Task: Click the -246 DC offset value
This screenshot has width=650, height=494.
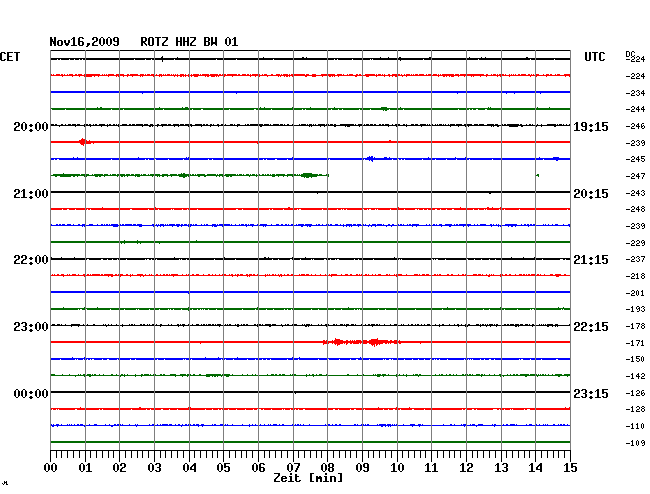Action: (635, 126)
